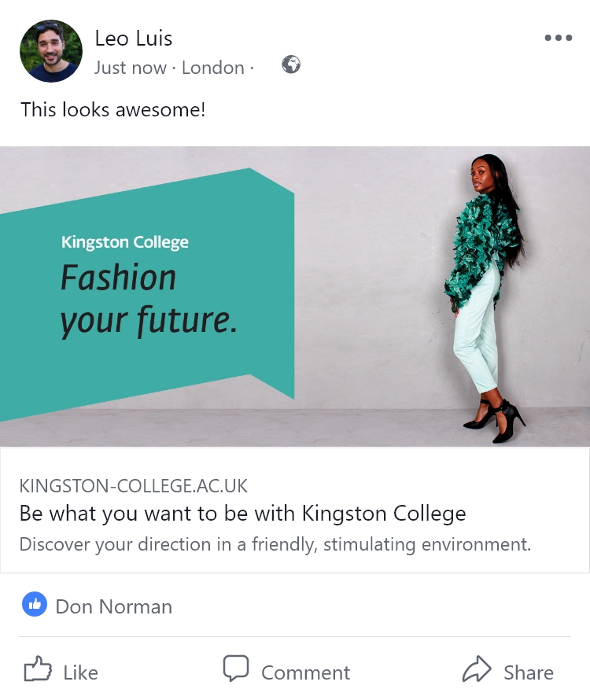Click the speech bubble Comment icon

click(x=235, y=669)
